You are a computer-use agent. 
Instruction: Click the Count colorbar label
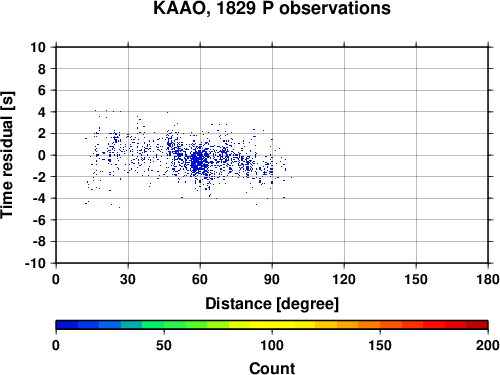(272, 368)
